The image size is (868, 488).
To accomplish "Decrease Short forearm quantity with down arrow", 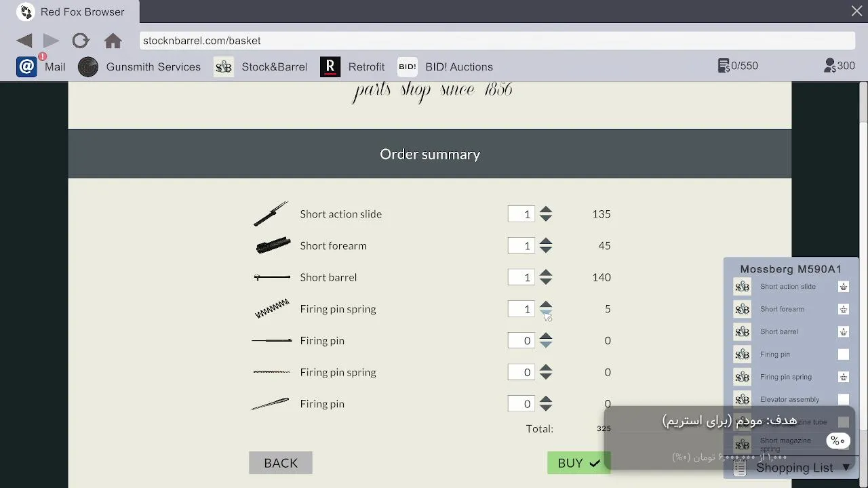I will pos(546,250).
